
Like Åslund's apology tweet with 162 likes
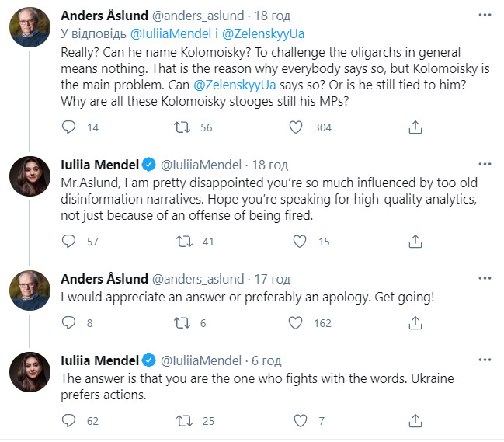click(x=296, y=323)
